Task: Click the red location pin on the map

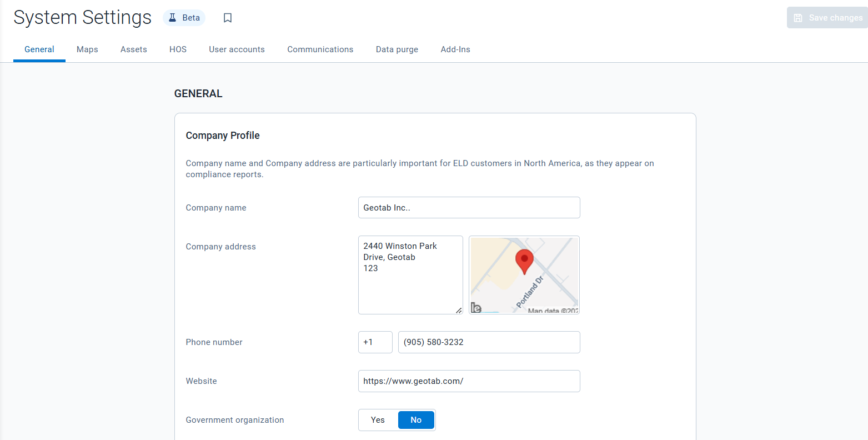Action: pyautogui.click(x=524, y=260)
